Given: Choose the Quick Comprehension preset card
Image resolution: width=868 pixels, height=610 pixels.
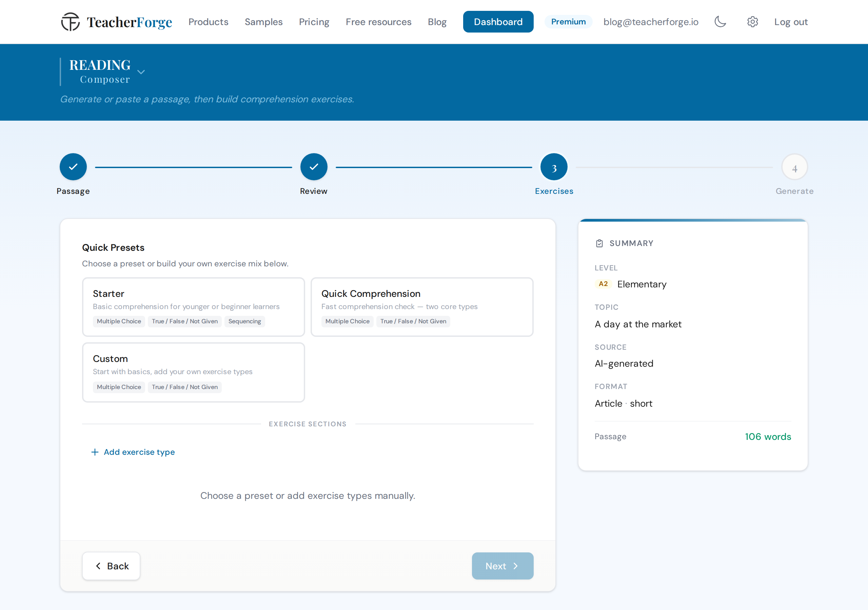Looking at the screenshot, I should [x=422, y=307].
